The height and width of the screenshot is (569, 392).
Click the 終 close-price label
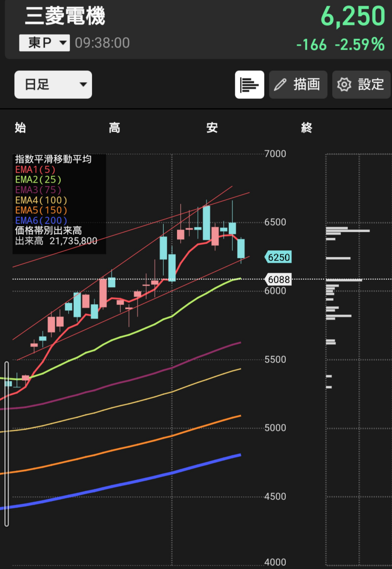click(307, 128)
